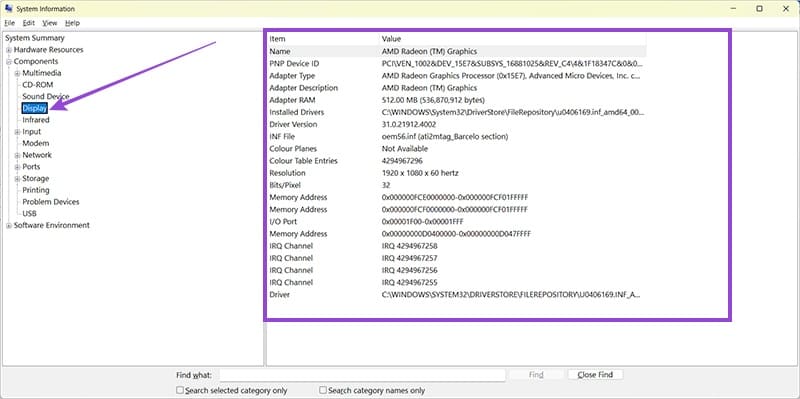
Task: Select the Modem category
Action: 35,143
